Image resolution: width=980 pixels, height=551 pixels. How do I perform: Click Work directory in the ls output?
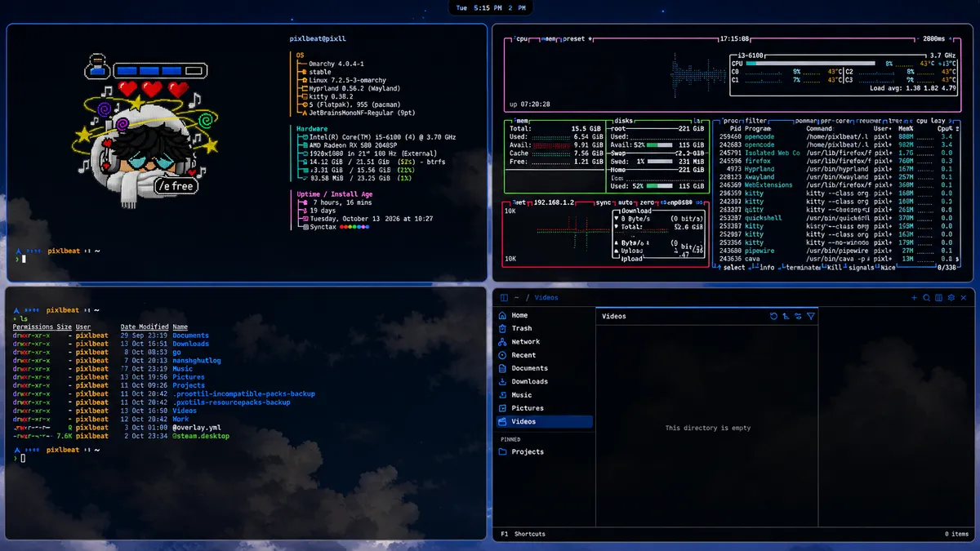coord(180,419)
